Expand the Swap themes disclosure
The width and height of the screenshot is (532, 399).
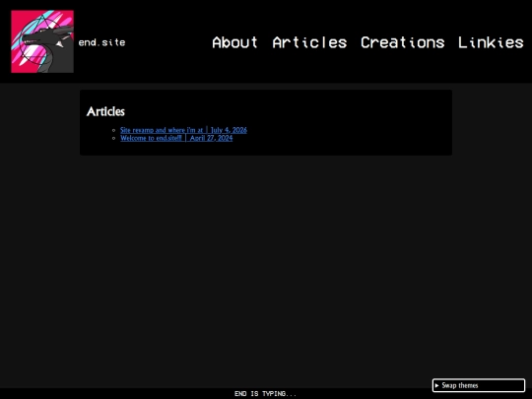coord(479,385)
